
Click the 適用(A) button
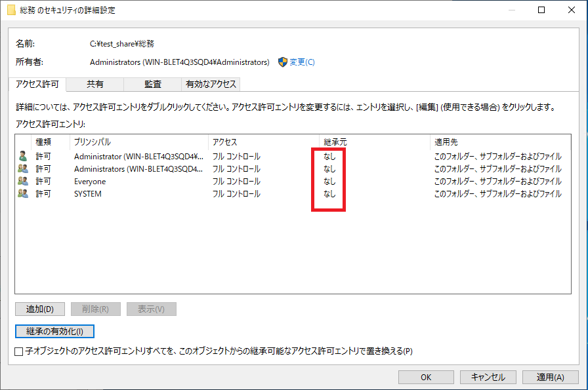click(550, 378)
